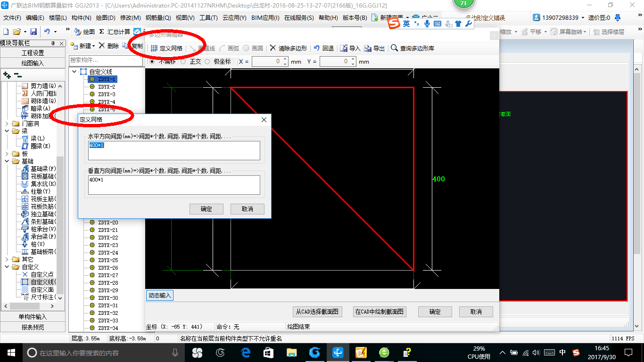The height and width of the screenshot is (362, 644).
Task: Click 复制 copy component button
Action: (x=133, y=46)
